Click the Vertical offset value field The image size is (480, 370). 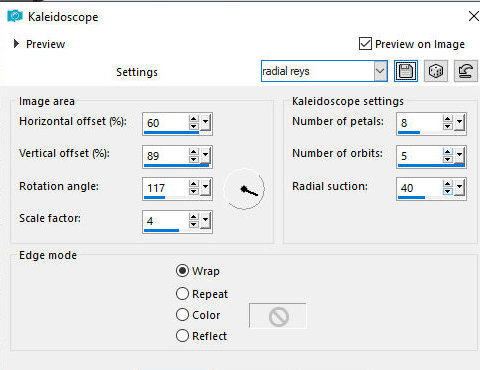[166, 156]
